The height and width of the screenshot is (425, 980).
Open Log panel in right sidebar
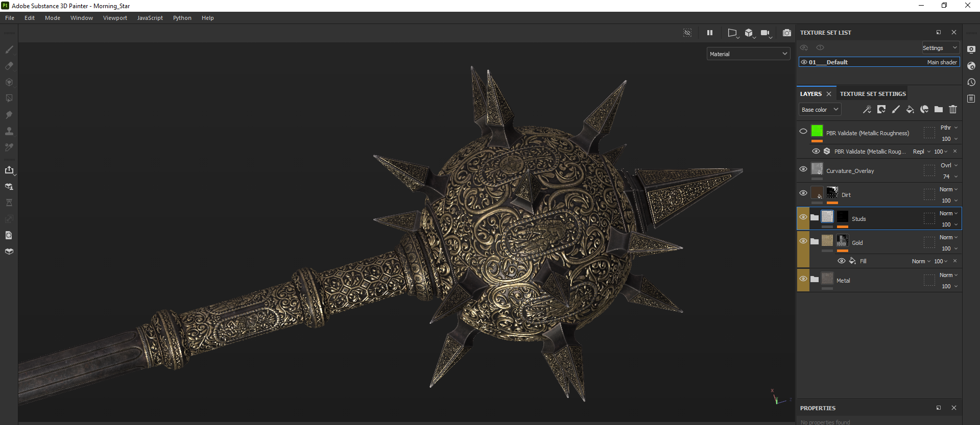[971, 98]
